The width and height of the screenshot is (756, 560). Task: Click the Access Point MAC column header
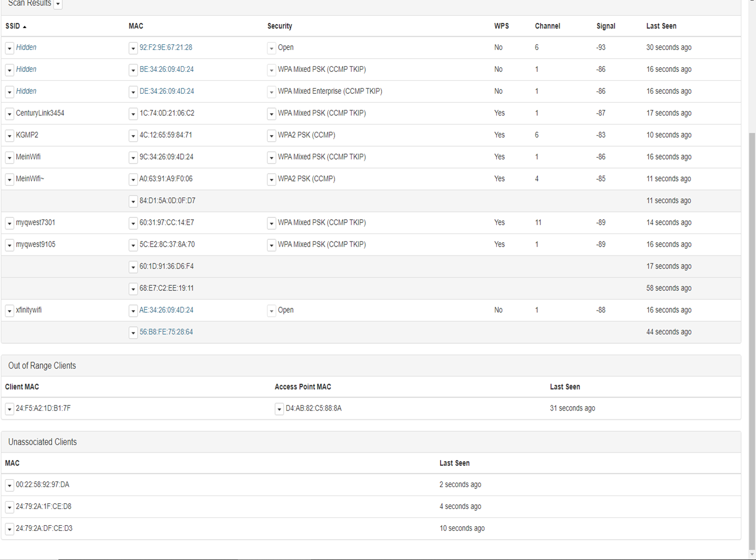click(x=303, y=387)
